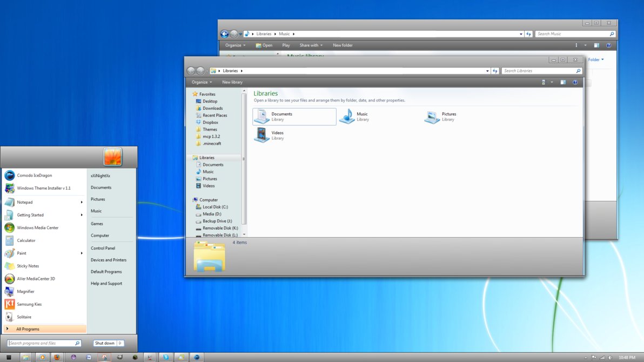The width and height of the screenshot is (644, 362).
Task: Expand the Notepad jump list arrow
Action: coord(82,202)
